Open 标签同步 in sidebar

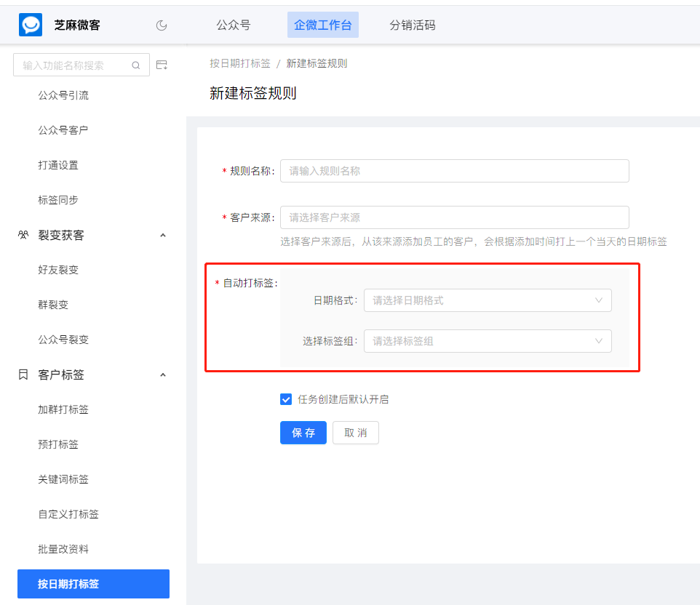click(x=58, y=200)
